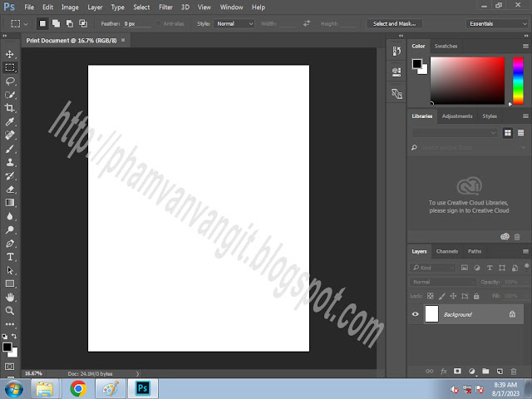Open the Essentials workspace dropdown

[497, 24]
